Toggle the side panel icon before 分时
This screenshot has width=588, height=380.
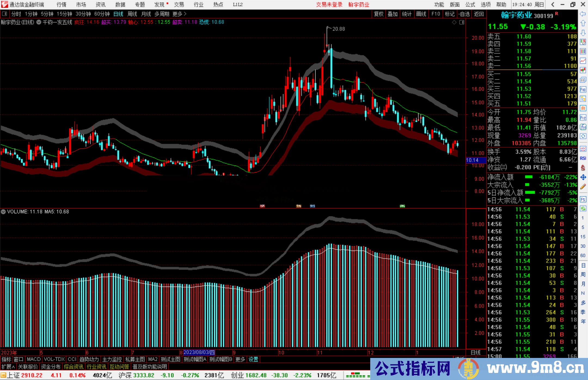(x=5, y=14)
